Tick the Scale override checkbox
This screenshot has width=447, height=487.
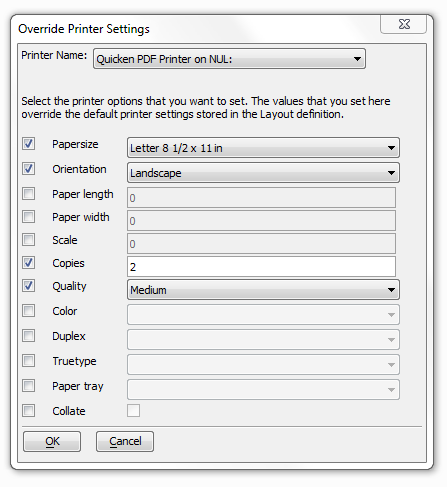coord(28,240)
